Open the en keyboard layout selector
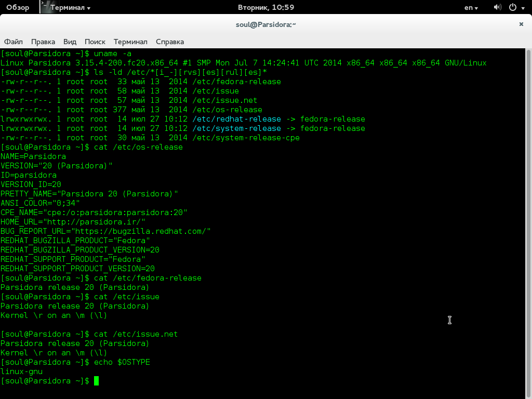This screenshot has width=532, height=399. pos(471,7)
